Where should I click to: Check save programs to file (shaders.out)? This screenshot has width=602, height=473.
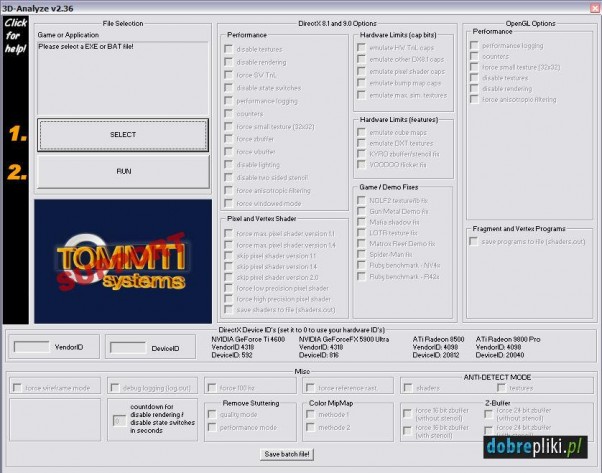(x=474, y=241)
